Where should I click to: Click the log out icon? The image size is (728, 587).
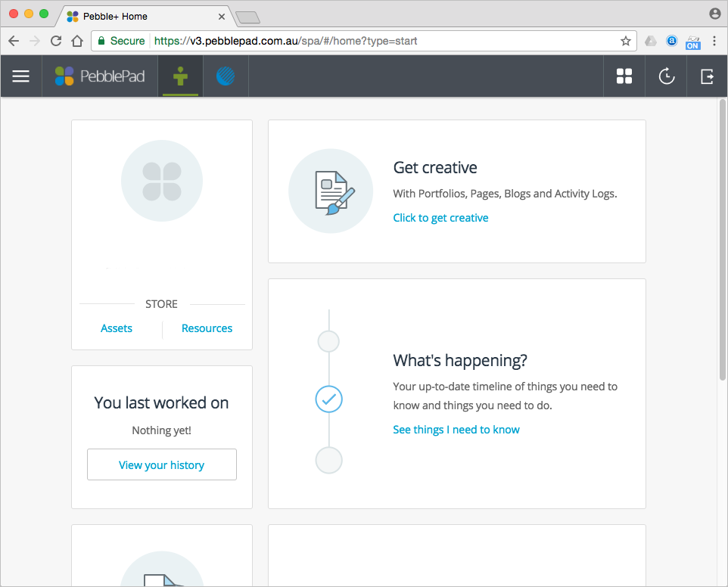coord(707,76)
